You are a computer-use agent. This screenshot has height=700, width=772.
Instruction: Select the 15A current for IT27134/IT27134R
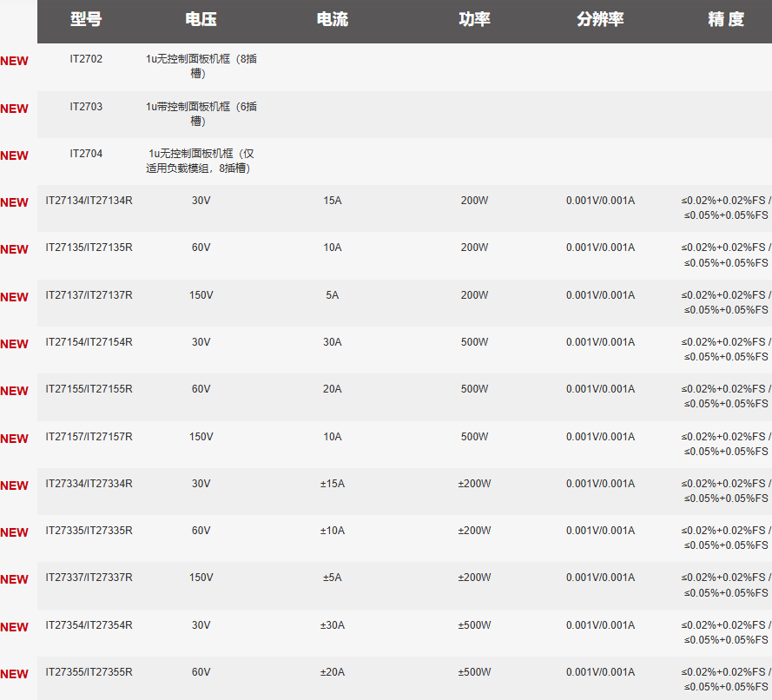(x=333, y=201)
